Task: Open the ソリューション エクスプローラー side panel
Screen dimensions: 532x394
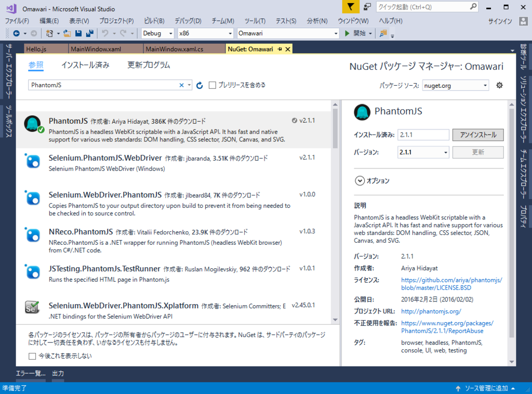Action: click(524, 109)
